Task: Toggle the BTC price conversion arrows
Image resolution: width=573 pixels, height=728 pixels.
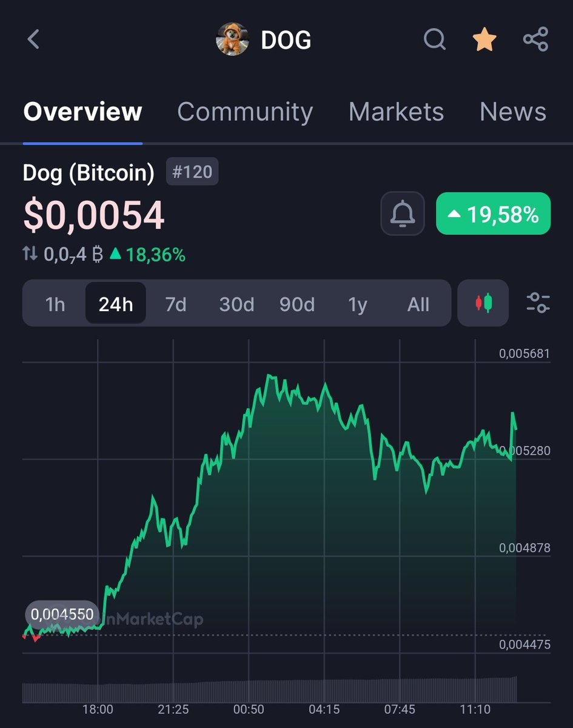Action: point(30,254)
